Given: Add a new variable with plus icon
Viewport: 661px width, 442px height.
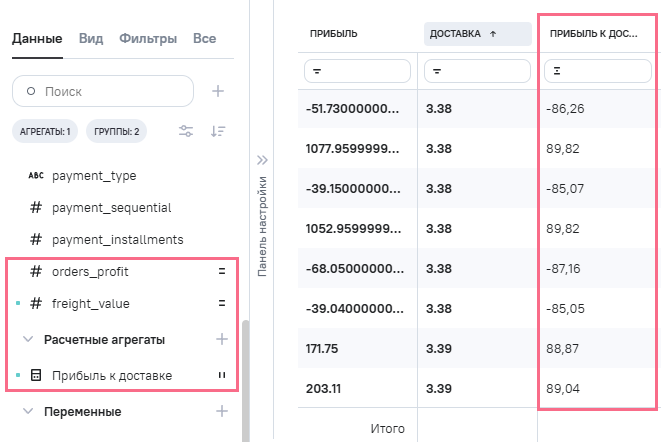Looking at the screenshot, I should click(x=222, y=411).
